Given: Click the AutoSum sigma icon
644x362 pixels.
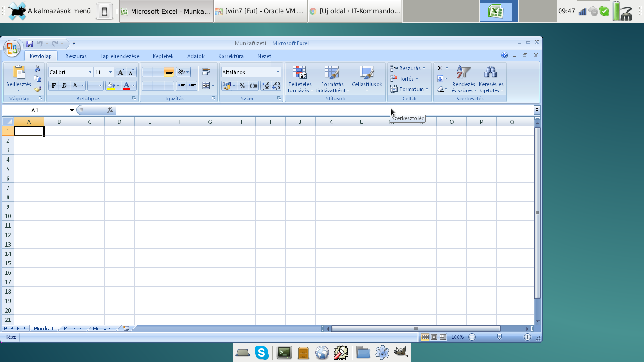Looking at the screenshot, I should click(440, 68).
